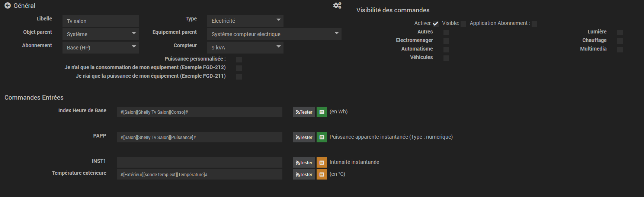Test the INST1 command
The width and height of the screenshot is (644, 197).
click(x=304, y=162)
